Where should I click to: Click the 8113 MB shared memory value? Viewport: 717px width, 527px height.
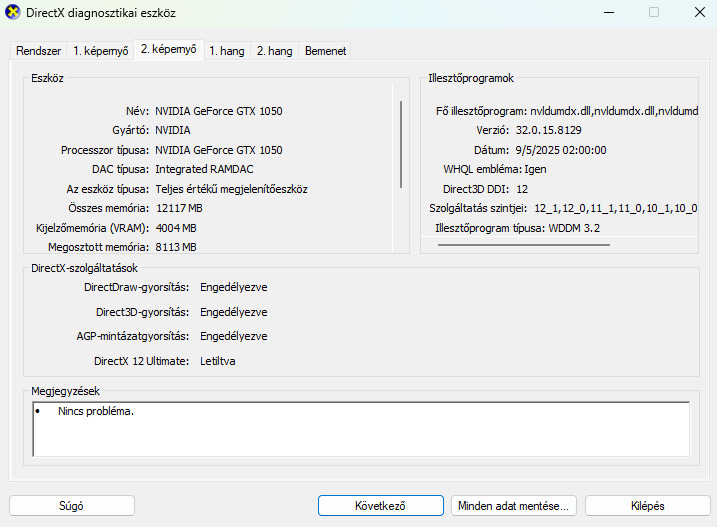tap(176, 247)
